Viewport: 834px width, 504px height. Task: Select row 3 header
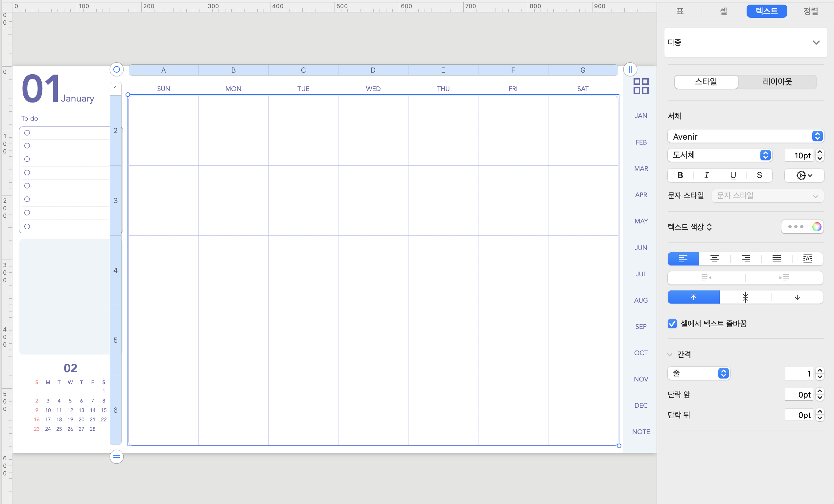coord(115,200)
